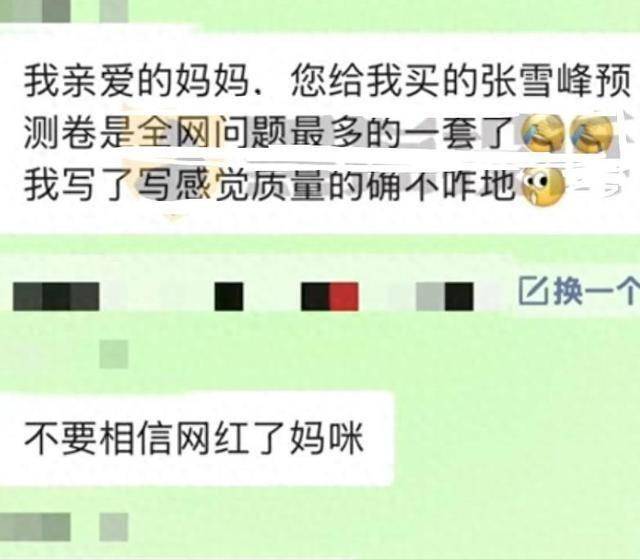
Task: Click the edit pencil icon beside 换一个
Action: coord(533,291)
